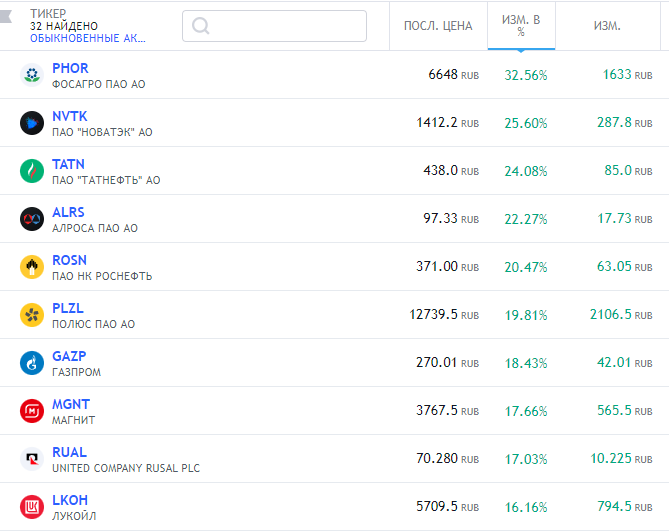
Task: Click the magnifier icon in search box
Action: coord(201,26)
